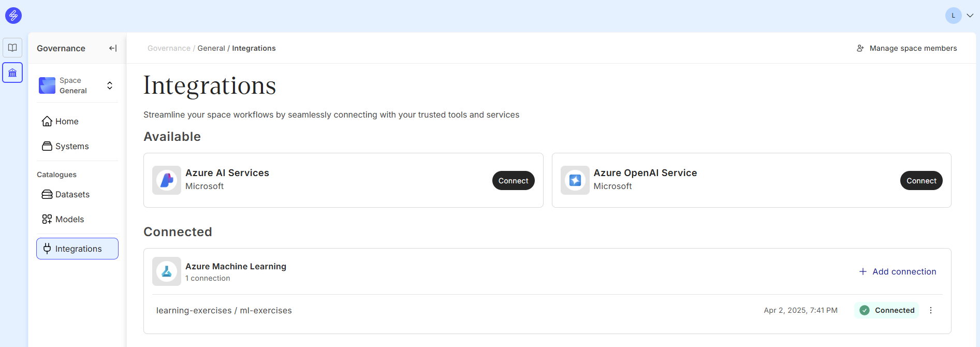The image size is (980, 347).
Task: Open the book icon in left rail
Action: click(x=12, y=48)
